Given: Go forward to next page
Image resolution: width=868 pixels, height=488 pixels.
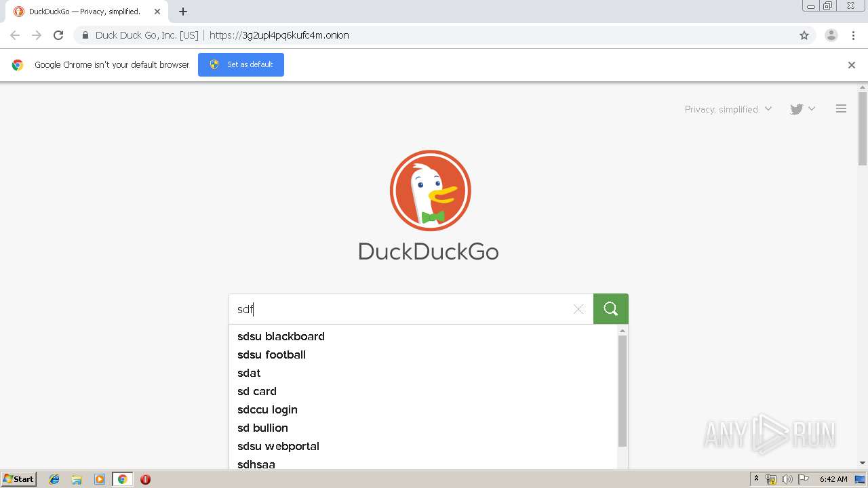Looking at the screenshot, I should (x=37, y=35).
